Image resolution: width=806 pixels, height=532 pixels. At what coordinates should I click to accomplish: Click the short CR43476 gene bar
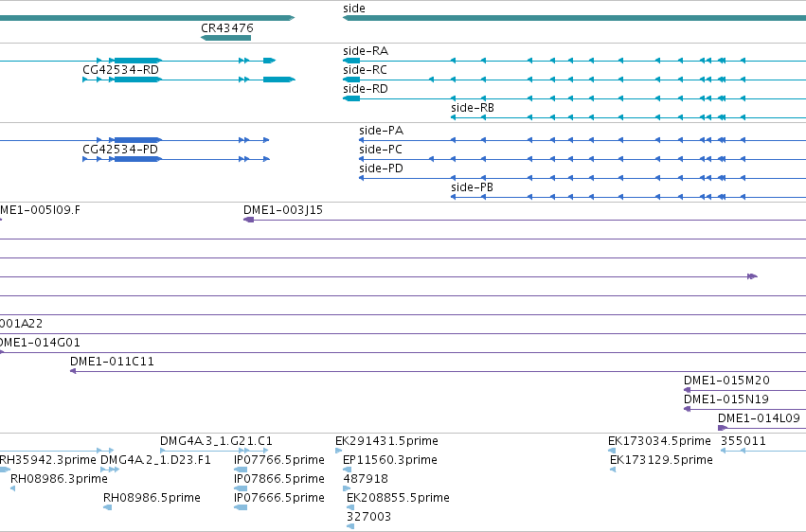pyautogui.click(x=225, y=38)
